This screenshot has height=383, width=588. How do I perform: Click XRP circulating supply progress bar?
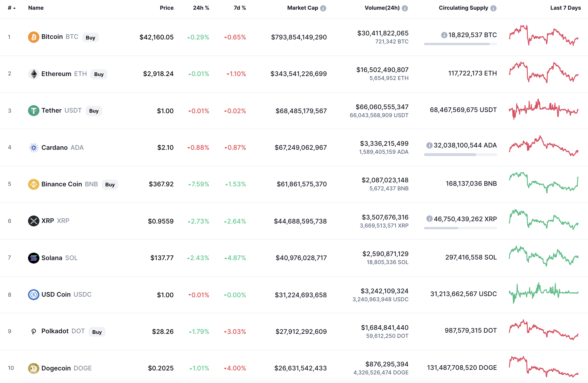(460, 228)
